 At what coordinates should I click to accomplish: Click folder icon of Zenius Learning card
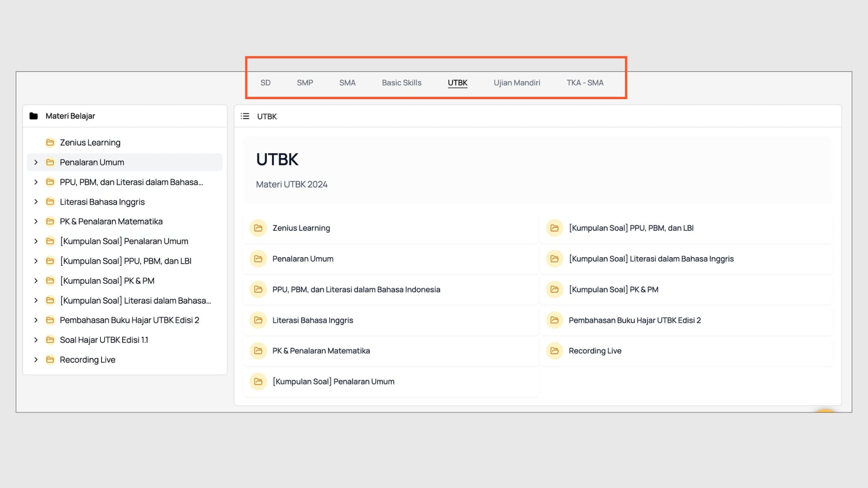258,228
